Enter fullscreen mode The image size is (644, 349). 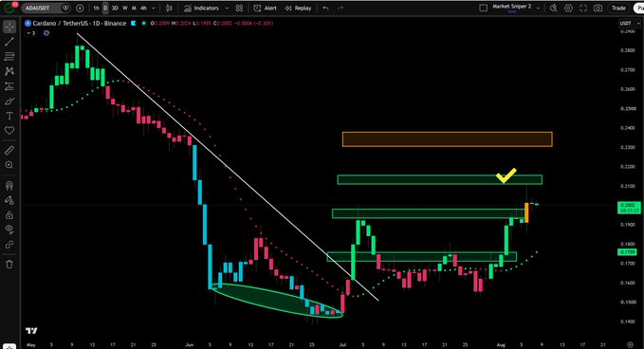pyautogui.click(x=583, y=8)
